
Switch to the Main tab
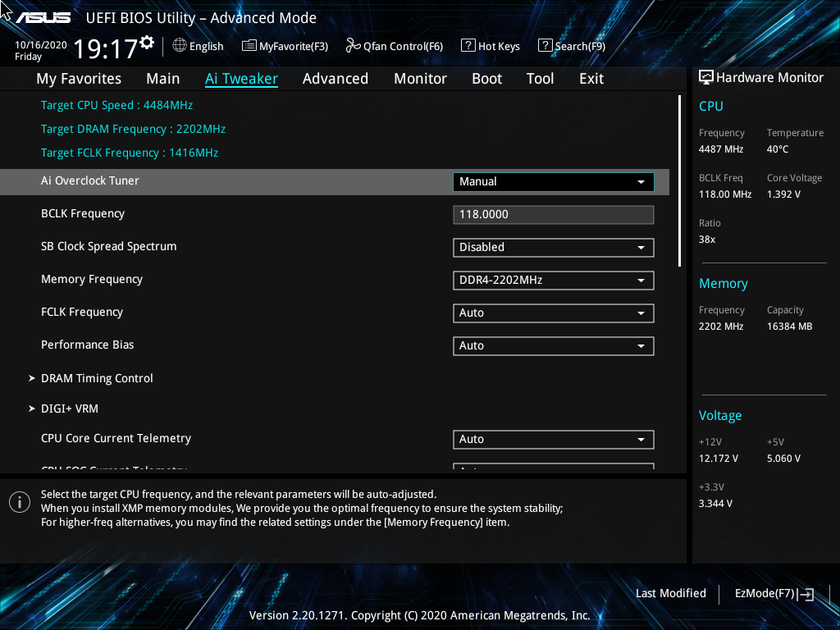pos(163,79)
